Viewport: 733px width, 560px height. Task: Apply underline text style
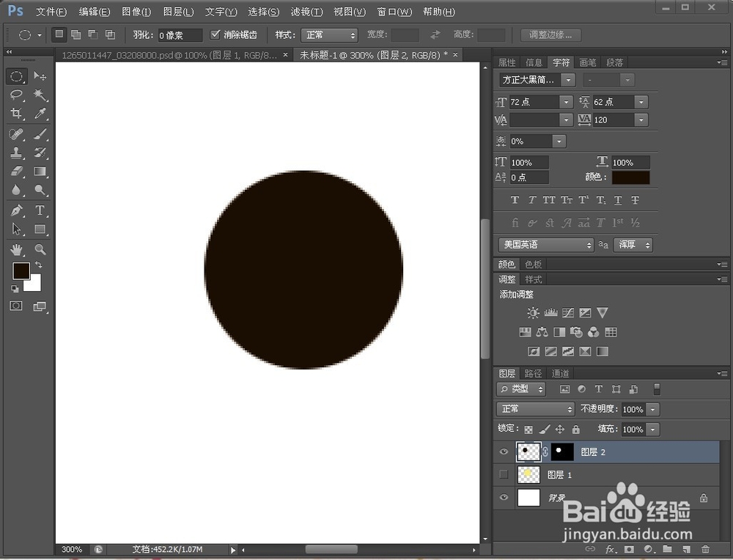pyautogui.click(x=617, y=200)
